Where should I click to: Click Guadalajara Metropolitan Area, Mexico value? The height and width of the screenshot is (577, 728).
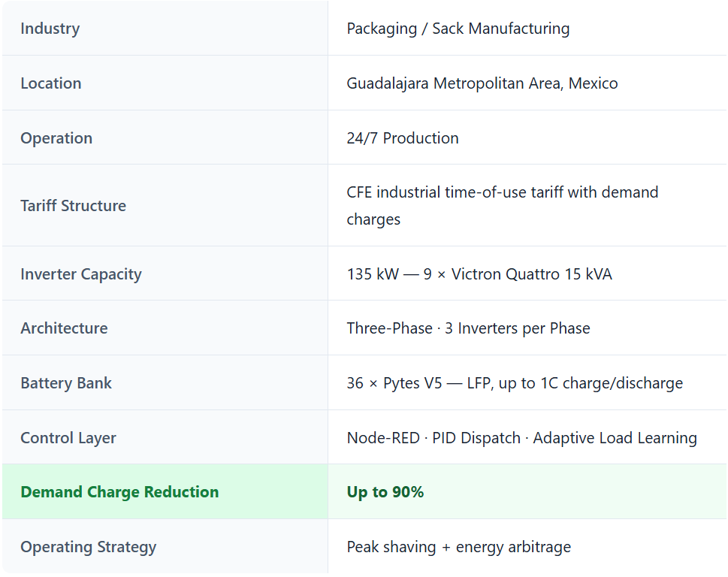482,83
